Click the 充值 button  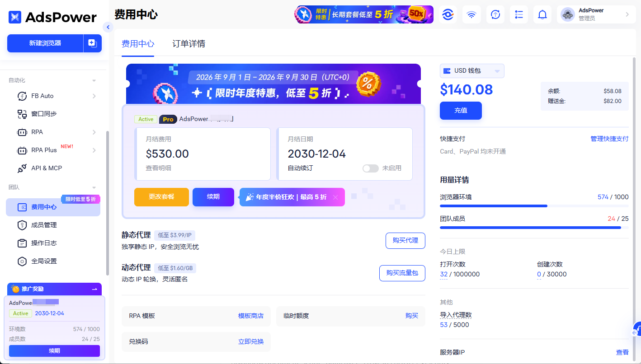click(x=461, y=111)
